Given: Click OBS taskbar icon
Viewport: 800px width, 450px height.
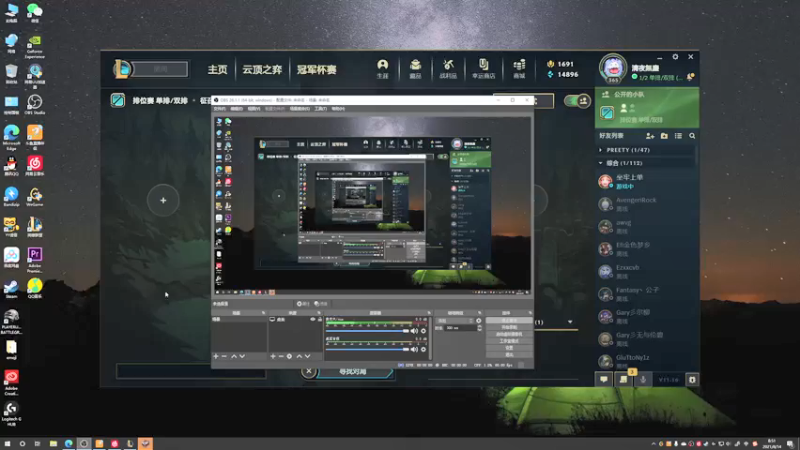Looking at the screenshot, I should [x=84, y=443].
